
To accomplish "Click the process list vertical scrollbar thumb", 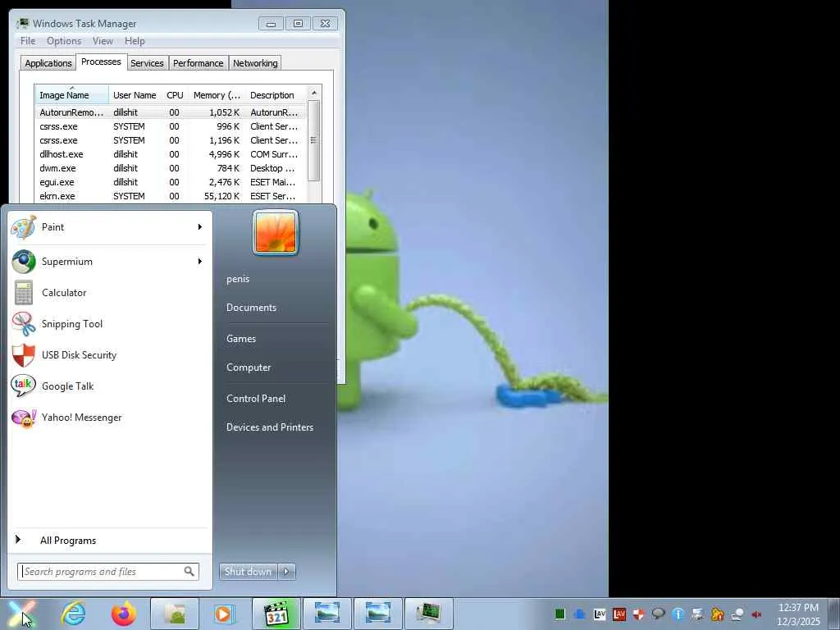I will pos(314,141).
